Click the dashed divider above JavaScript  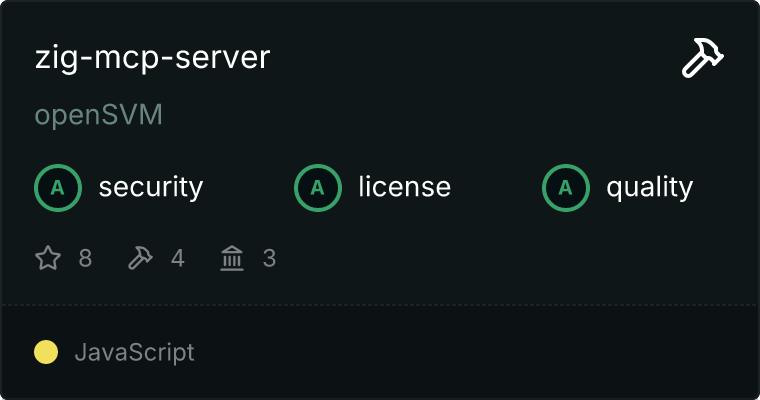pos(380,304)
